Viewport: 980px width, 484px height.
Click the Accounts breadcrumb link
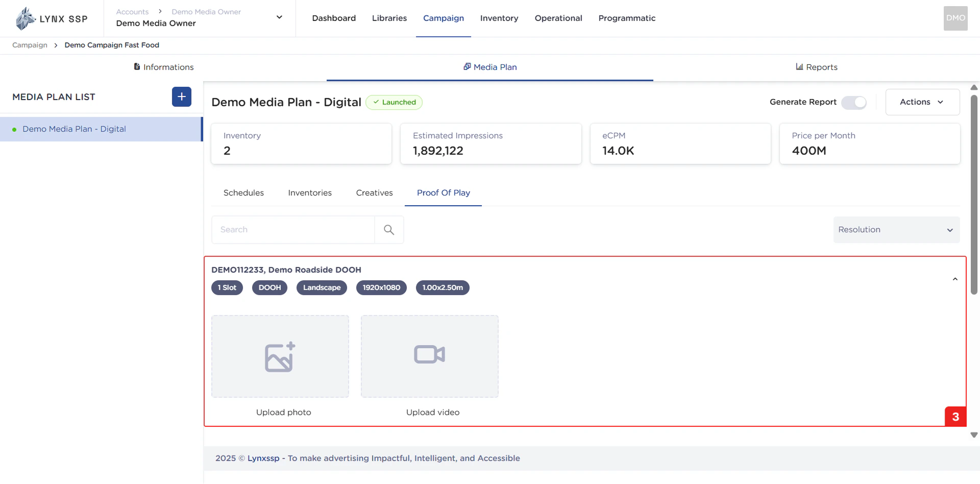click(x=132, y=12)
